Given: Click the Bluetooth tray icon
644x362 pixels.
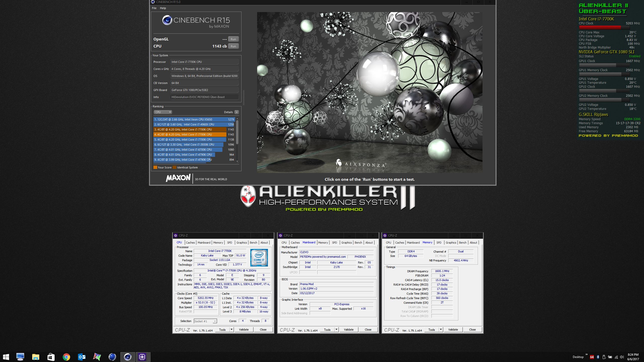Looking at the screenshot, I should (598, 357).
